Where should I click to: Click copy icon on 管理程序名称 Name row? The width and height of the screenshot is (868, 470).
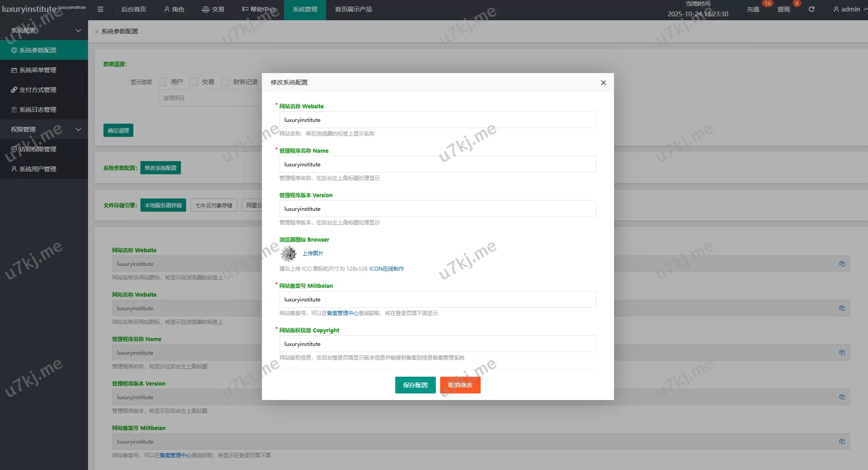click(842, 352)
